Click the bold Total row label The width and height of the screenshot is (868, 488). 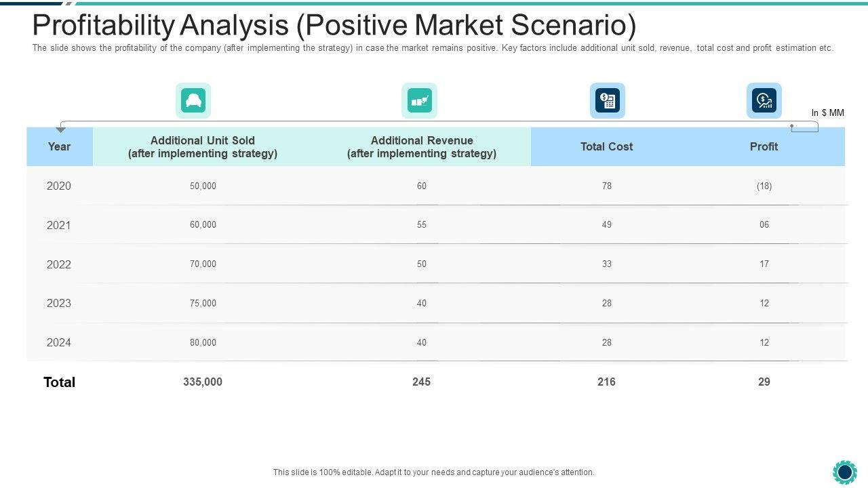coord(60,382)
